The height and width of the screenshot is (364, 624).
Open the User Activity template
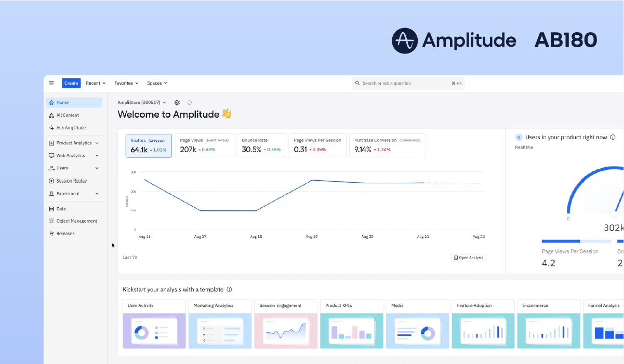154,324
